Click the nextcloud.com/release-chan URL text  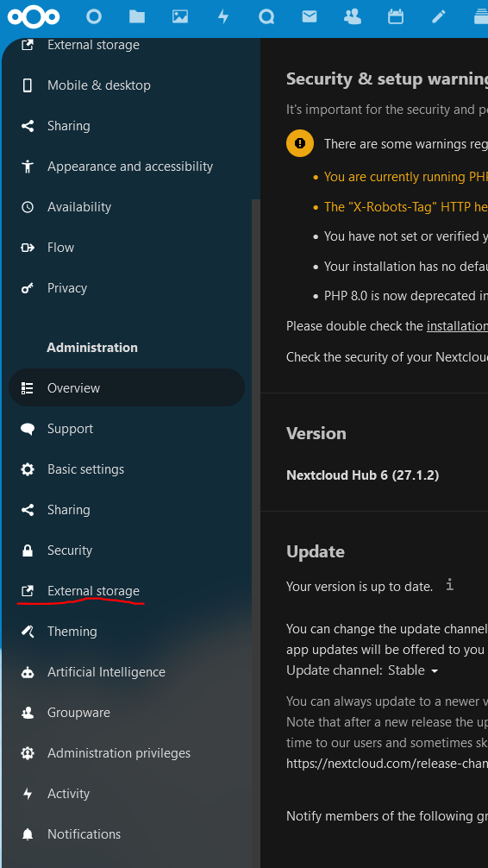point(387,764)
